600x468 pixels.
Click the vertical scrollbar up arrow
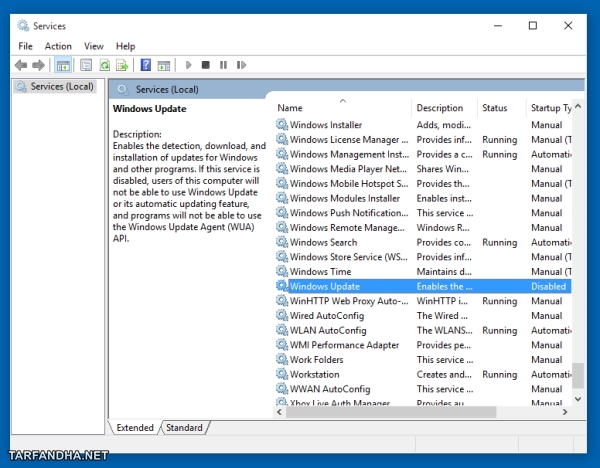pyautogui.click(x=578, y=106)
